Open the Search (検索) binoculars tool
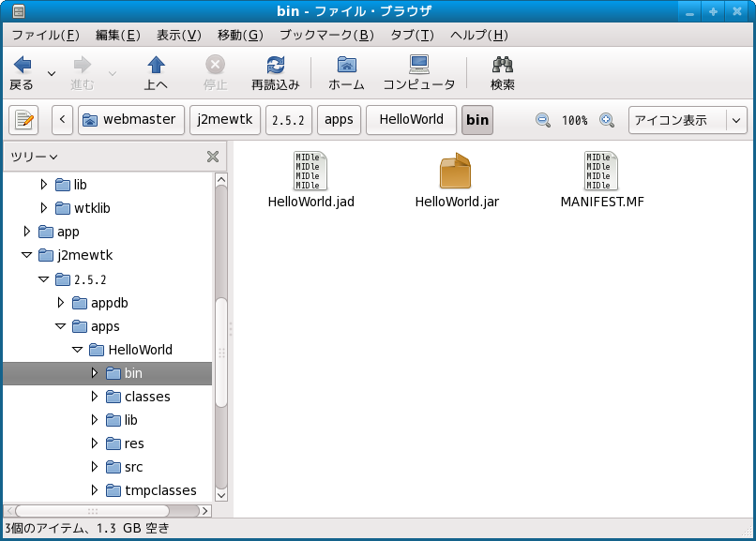This screenshot has width=756, height=541. pyautogui.click(x=503, y=73)
